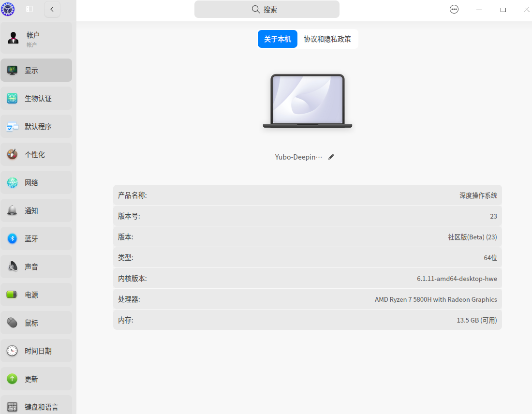Click the search field 搜索
The image size is (532, 414).
(x=266, y=9)
